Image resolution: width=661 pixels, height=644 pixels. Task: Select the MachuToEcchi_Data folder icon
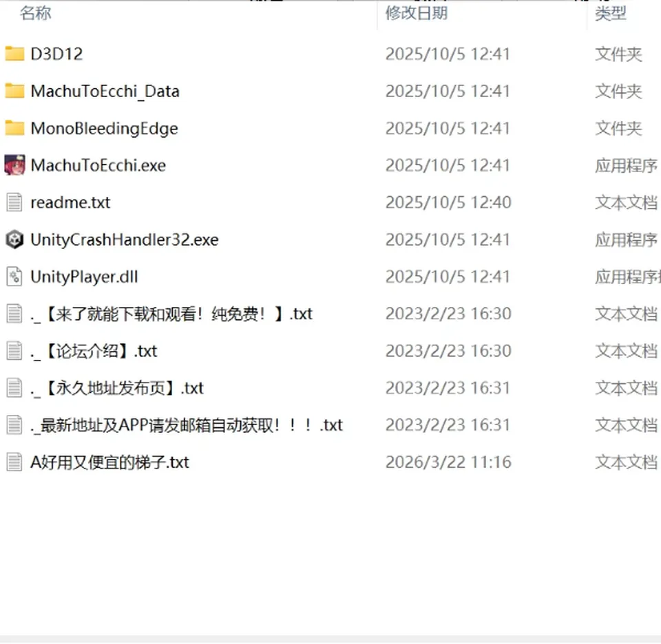click(x=14, y=91)
